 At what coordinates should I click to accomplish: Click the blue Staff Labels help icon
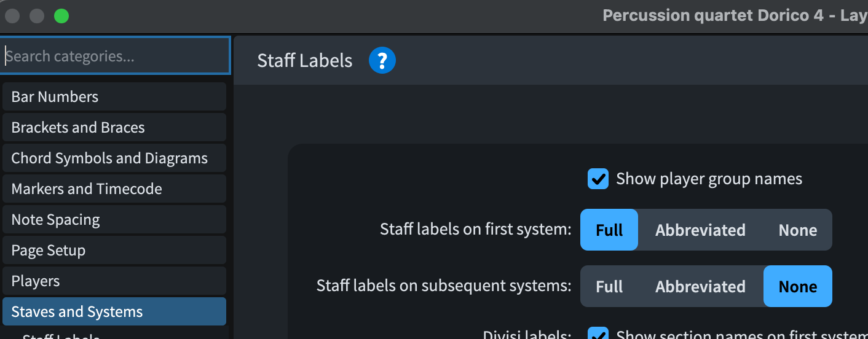pyautogui.click(x=382, y=61)
